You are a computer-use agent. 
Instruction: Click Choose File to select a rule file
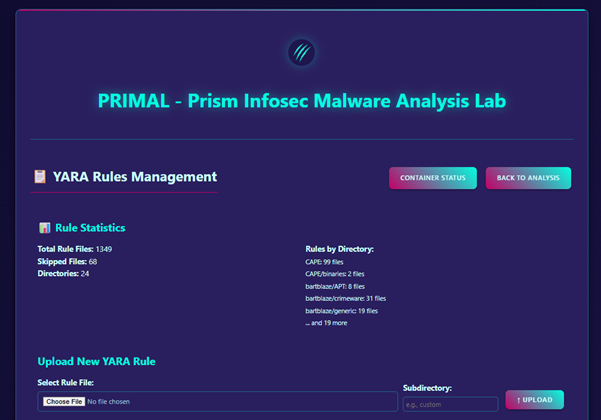pos(64,402)
